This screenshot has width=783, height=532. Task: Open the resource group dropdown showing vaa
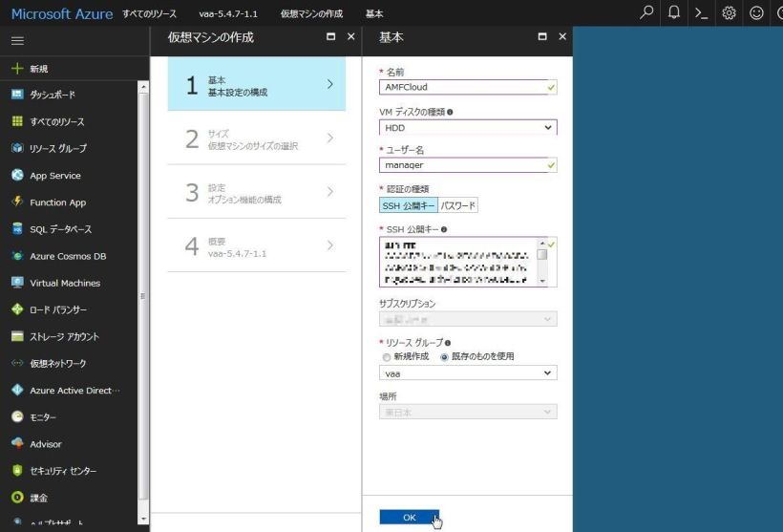point(467,373)
